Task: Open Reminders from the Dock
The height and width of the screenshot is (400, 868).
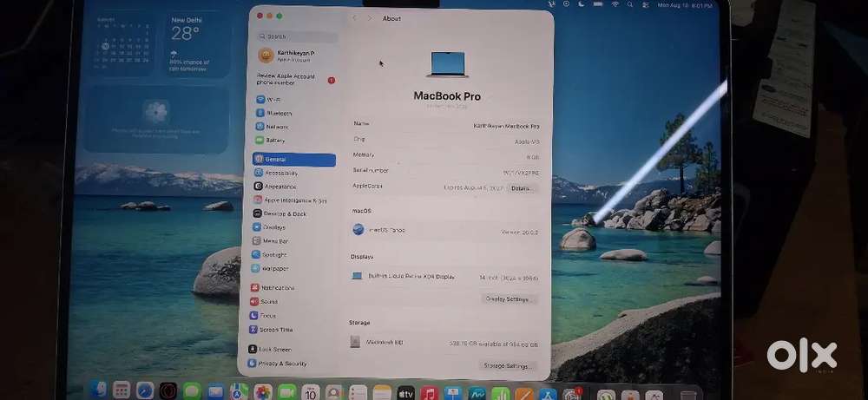Action: (358, 393)
